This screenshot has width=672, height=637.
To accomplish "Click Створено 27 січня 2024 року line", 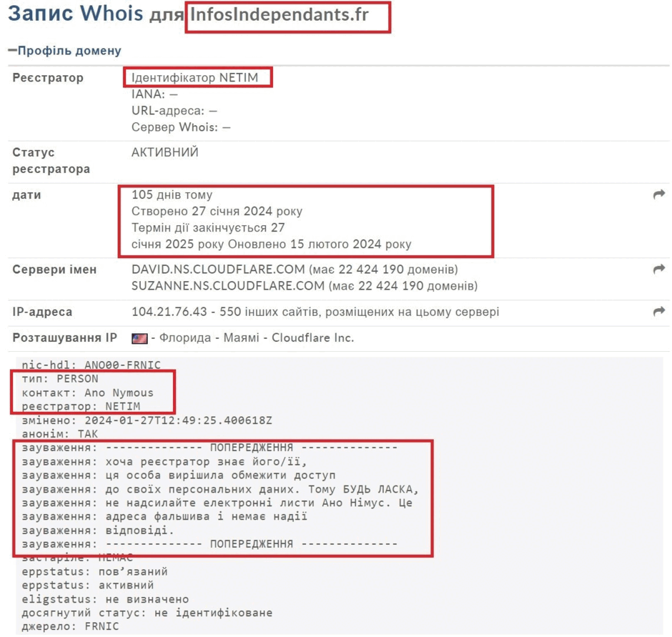I will (217, 212).
